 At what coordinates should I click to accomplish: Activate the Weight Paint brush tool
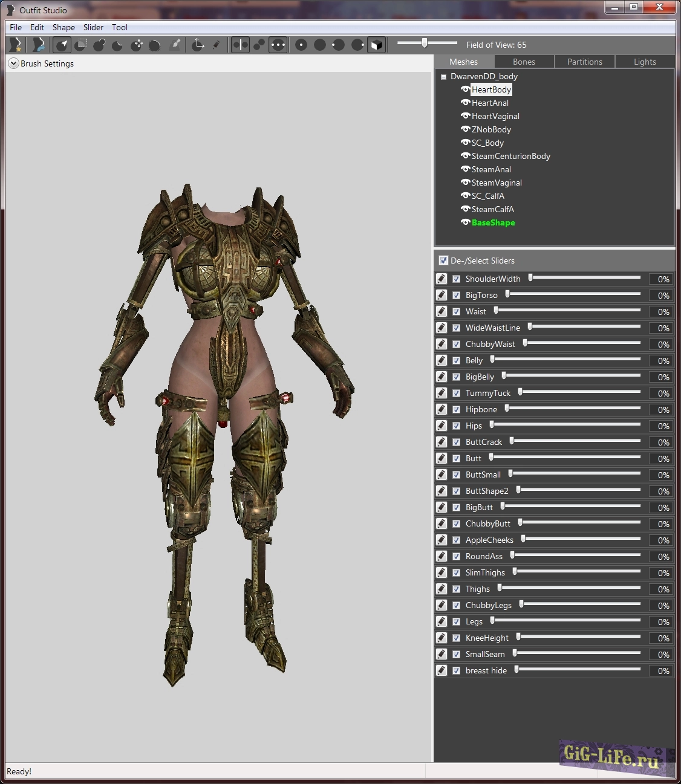tap(176, 45)
